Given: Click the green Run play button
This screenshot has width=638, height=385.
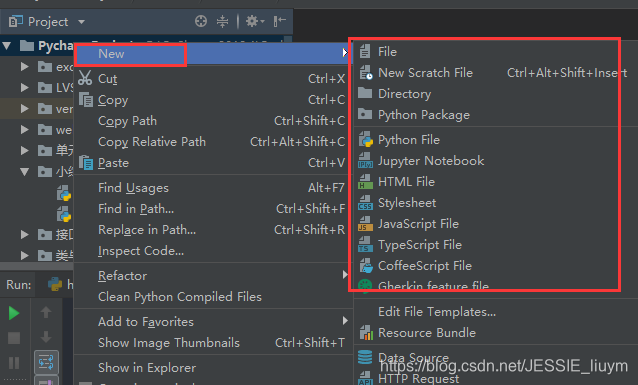Looking at the screenshot, I should click(14, 313).
